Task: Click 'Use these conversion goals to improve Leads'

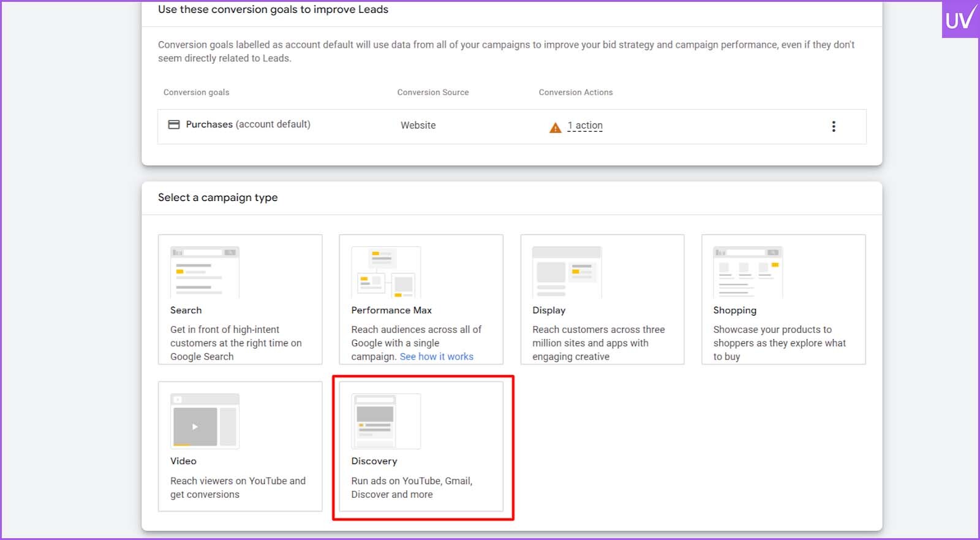Action: [x=273, y=9]
